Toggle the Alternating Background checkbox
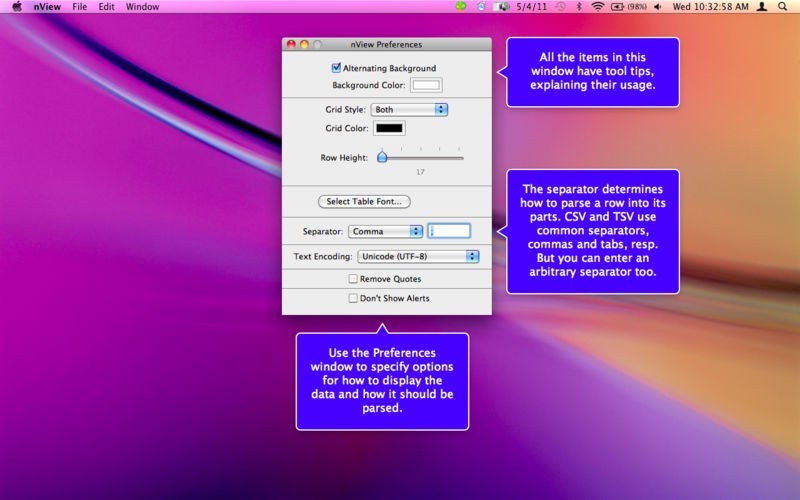Viewport: 800px width, 500px height. (x=336, y=67)
